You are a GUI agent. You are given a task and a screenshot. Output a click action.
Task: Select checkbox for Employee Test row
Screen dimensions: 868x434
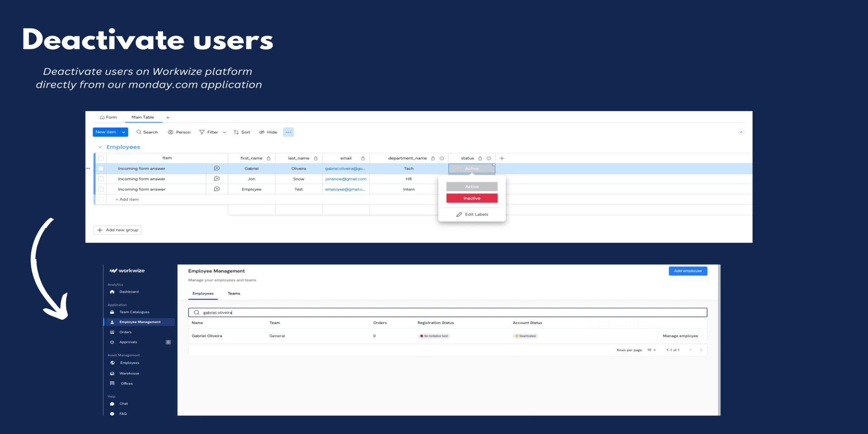(101, 189)
